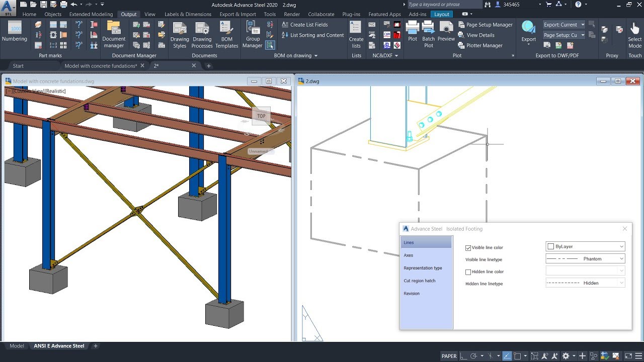644x362 pixels.
Task: Toggle the highlighted BOM on drawing selection icon
Action: pyautogui.click(x=270, y=45)
